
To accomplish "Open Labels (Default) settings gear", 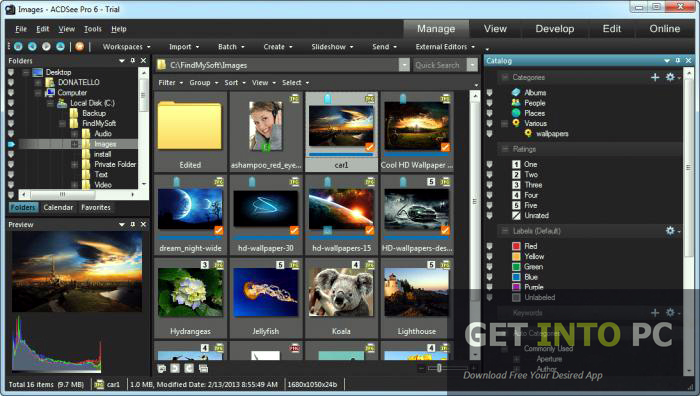I will point(670,230).
